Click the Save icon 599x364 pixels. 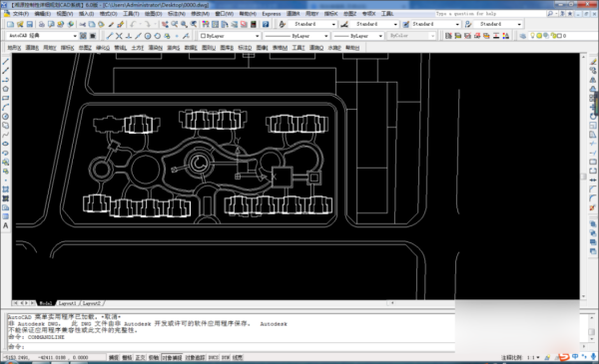29,24
